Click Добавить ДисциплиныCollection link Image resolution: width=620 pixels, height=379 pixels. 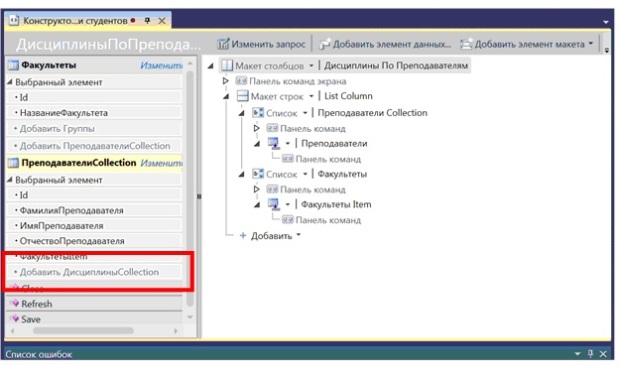(x=89, y=272)
